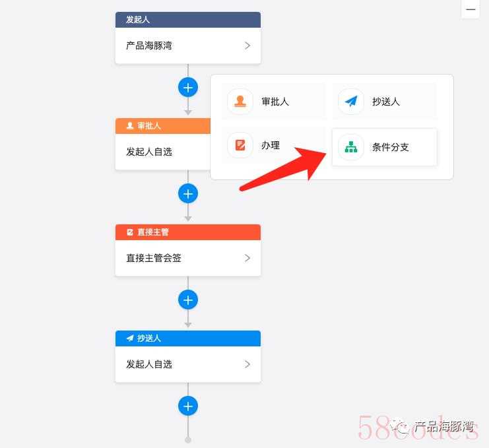Viewport: 489px width, 448px height.
Task: Add node with plus button below 发起人
Action: click(187, 88)
